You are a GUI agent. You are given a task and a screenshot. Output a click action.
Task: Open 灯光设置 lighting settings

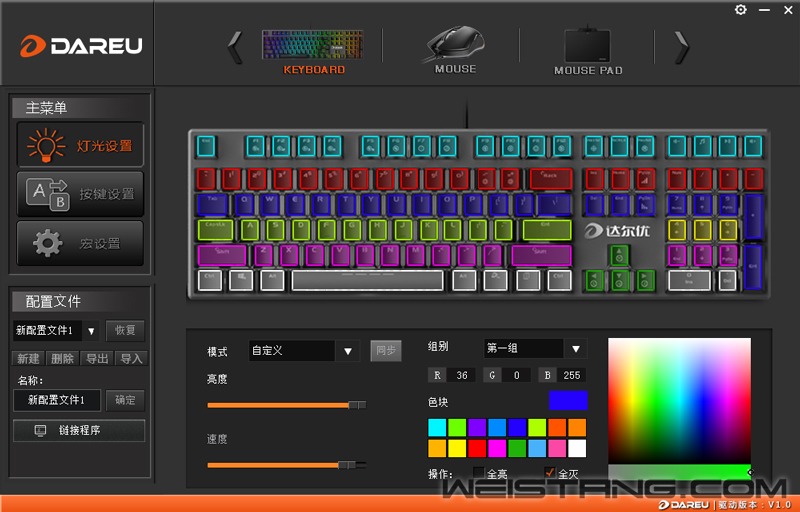(x=80, y=145)
